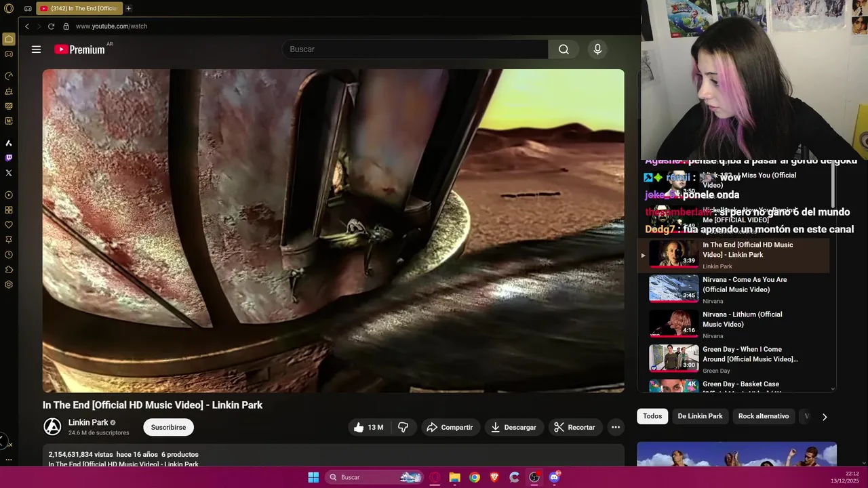This screenshot has height=488, width=868.
Task: Click the Compartir share button
Action: coord(450,427)
